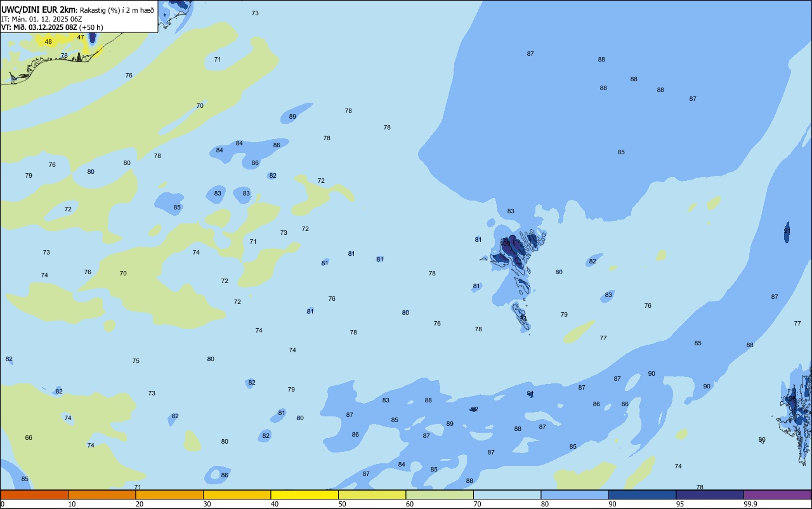Click the legend tick label '10'
Image resolution: width=812 pixels, height=509 pixels.
coord(72,504)
